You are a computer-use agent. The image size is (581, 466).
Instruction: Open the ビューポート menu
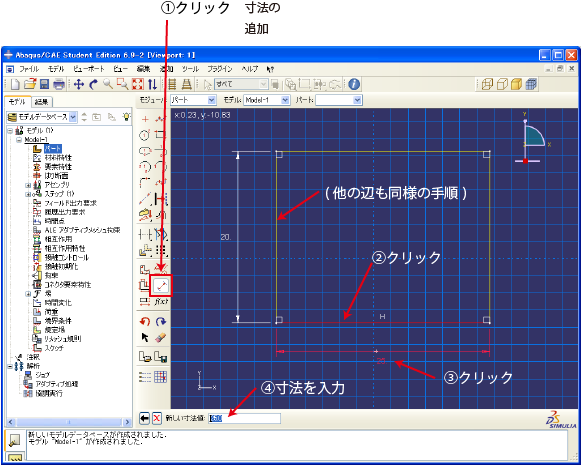point(89,69)
